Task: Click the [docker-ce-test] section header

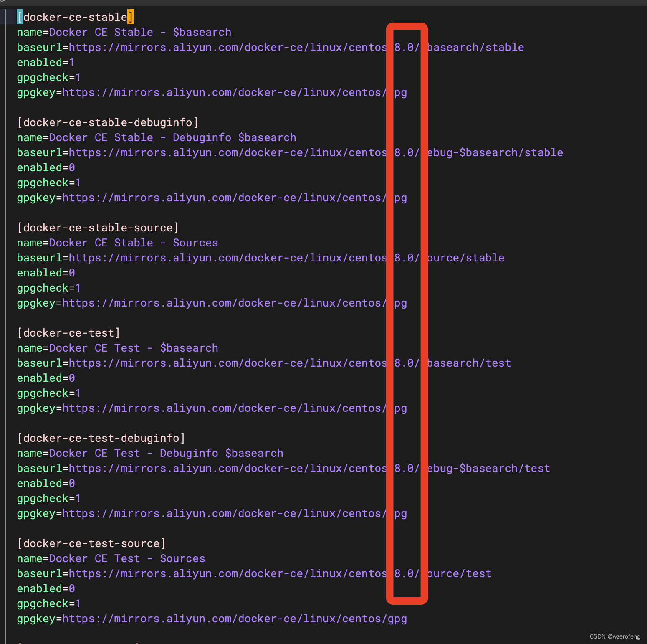Action: coord(68,333)
